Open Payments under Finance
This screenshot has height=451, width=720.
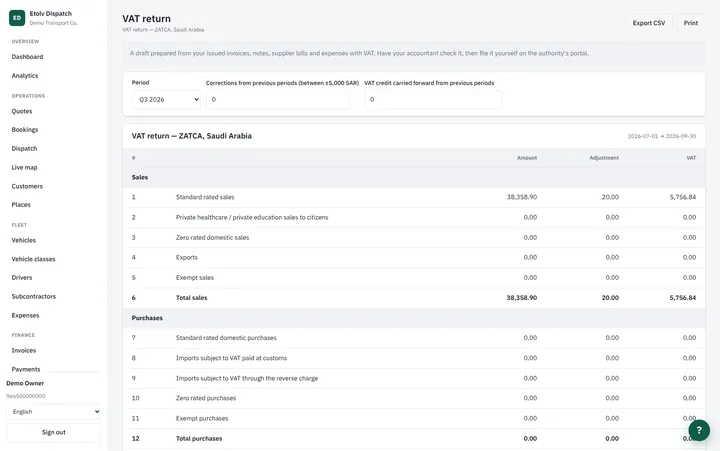26,369
